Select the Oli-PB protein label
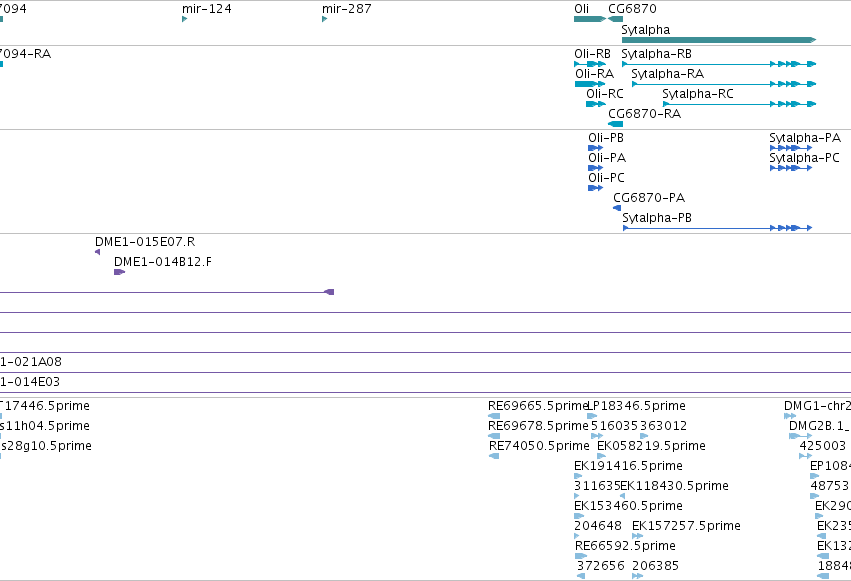The width and height of the screenshot is (851, 581). 606,138
